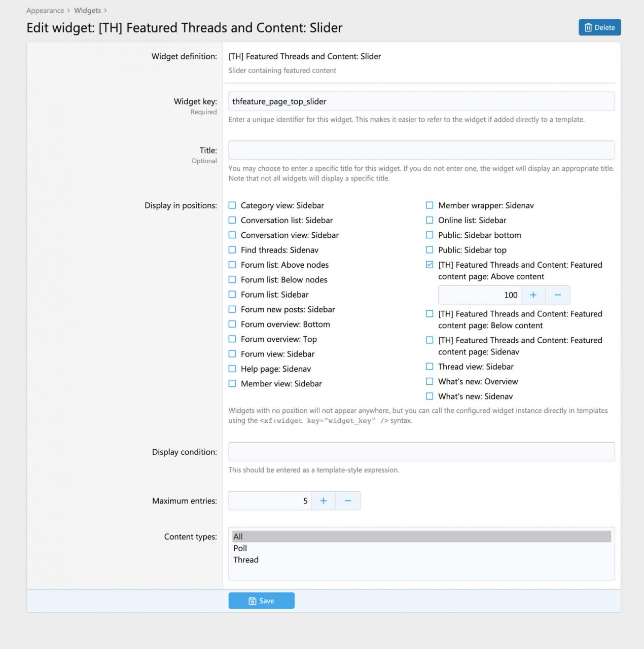Image resolution: width=644 pixels, height=649 pixels.
Task: Focus the Widget key text field
Action: click(421, 101)
